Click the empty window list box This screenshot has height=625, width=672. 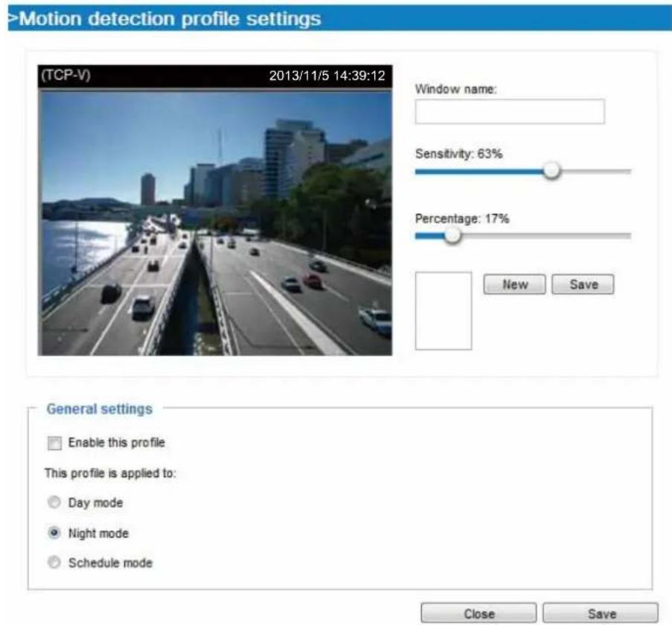coord(444,310)
